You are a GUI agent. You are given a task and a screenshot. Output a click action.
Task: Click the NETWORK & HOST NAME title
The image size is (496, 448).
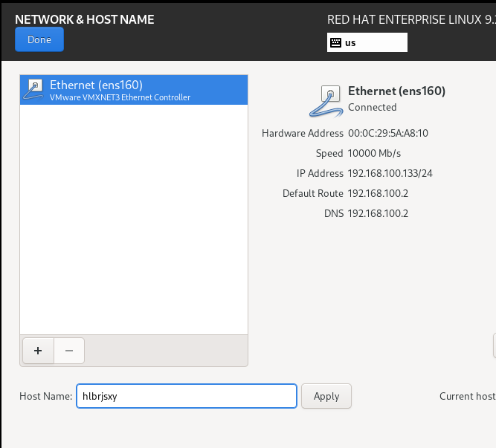(x=84, y=19)
